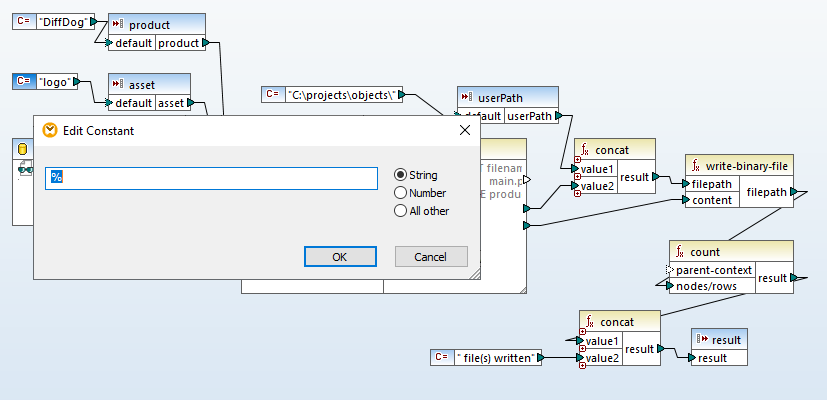Expand value1 of the upper concat function

click(579, 160)
